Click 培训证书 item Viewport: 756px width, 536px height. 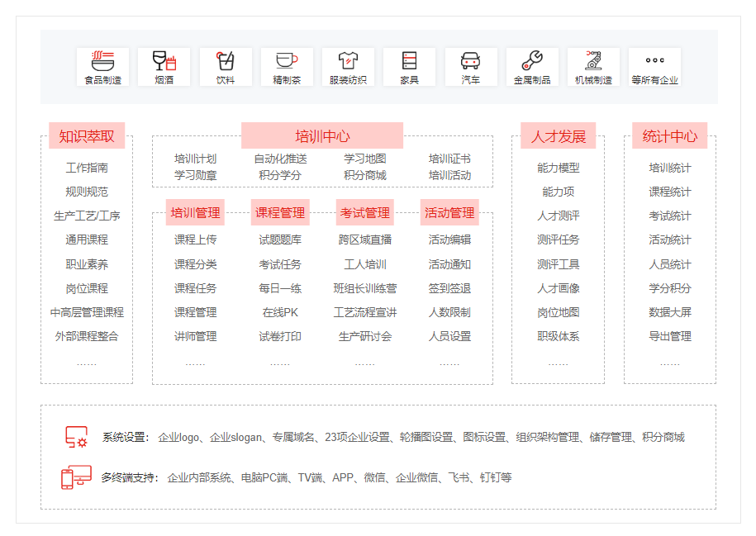pos(449,159)
